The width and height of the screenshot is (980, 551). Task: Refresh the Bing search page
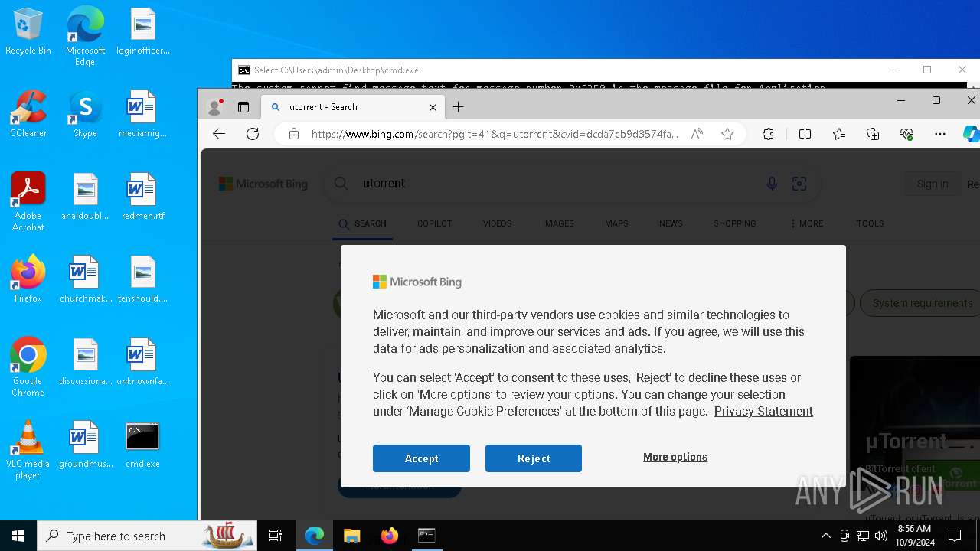click(253, 134)
